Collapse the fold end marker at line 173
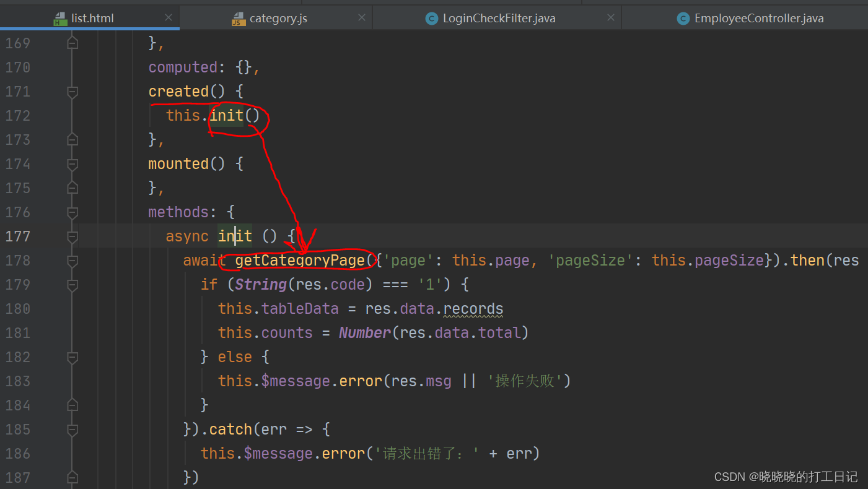Viewport: 868px width, 489px height. [x=72, y=140]
